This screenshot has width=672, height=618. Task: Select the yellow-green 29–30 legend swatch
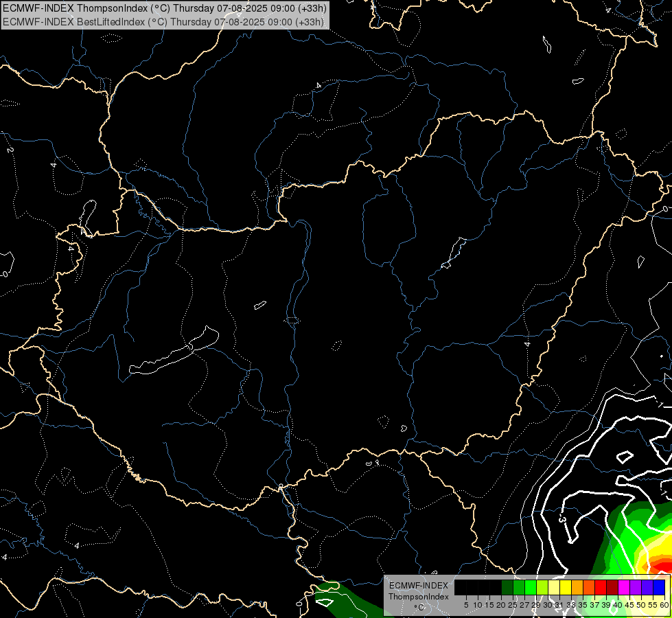tap(542, 587)
